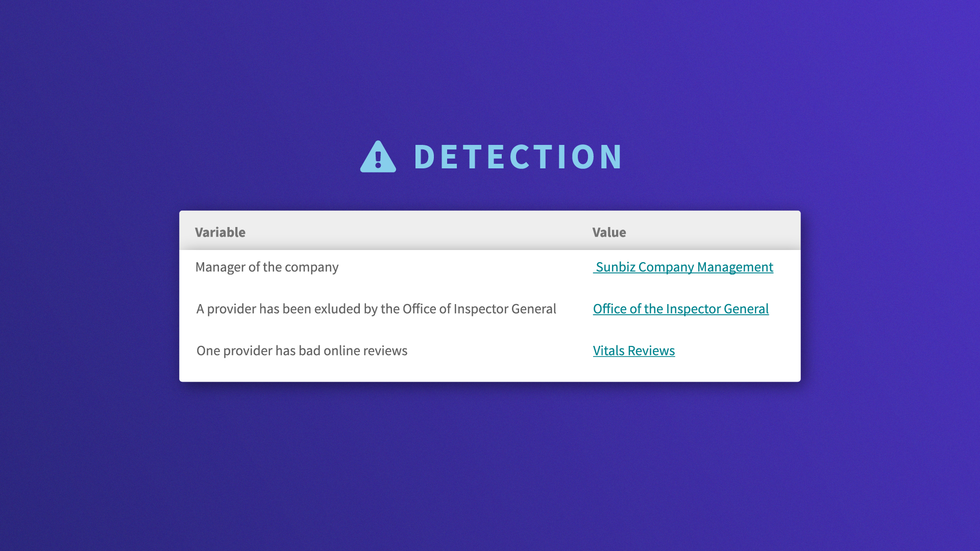This screenshot has height=551, width=980.
Task: Click the word 'Management' in the first value link
Action: point(735,267)
